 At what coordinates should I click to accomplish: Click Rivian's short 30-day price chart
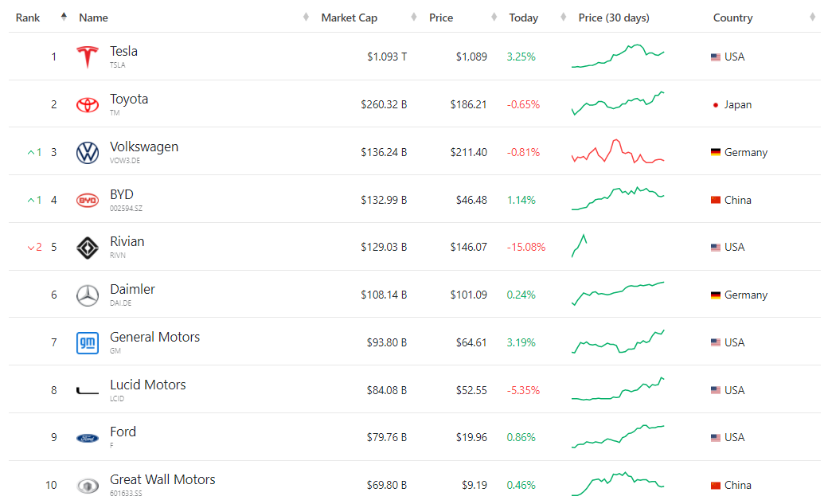tap(579, 245)
